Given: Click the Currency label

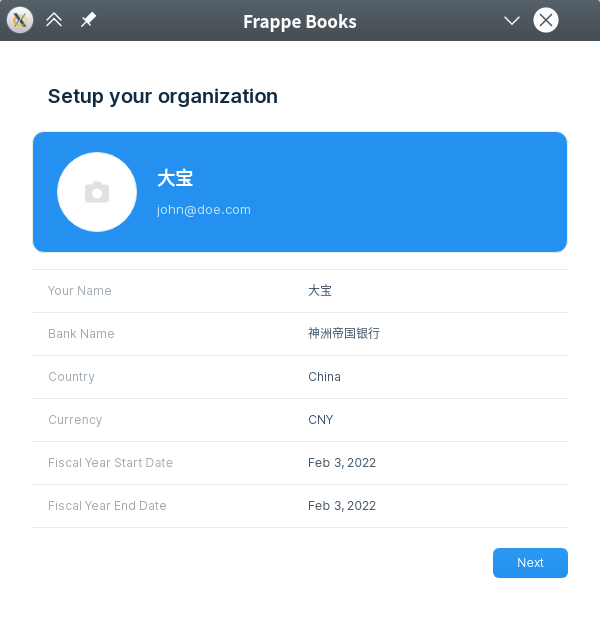Looking at the screenshot, I should click(x=75, y=420).
